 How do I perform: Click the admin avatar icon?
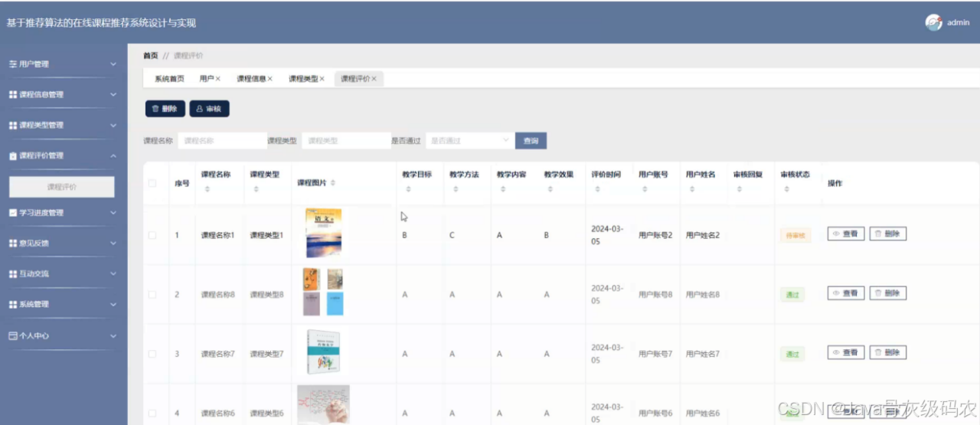[x=933, y=23]
